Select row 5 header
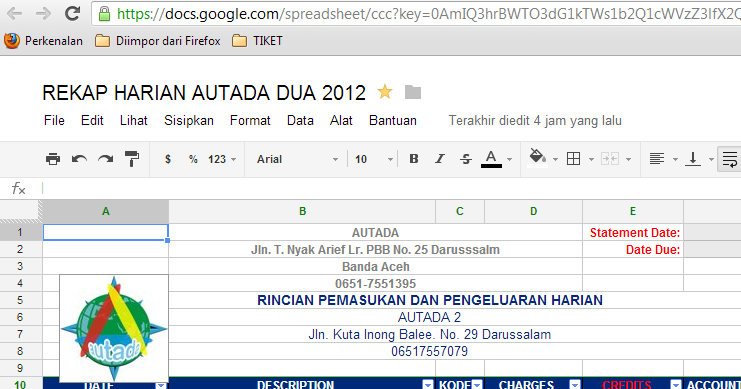741x389 pixels. point(21,300)
